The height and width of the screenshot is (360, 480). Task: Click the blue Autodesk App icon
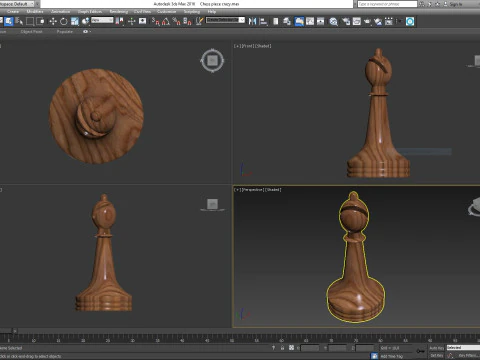(x=410, y=21)
